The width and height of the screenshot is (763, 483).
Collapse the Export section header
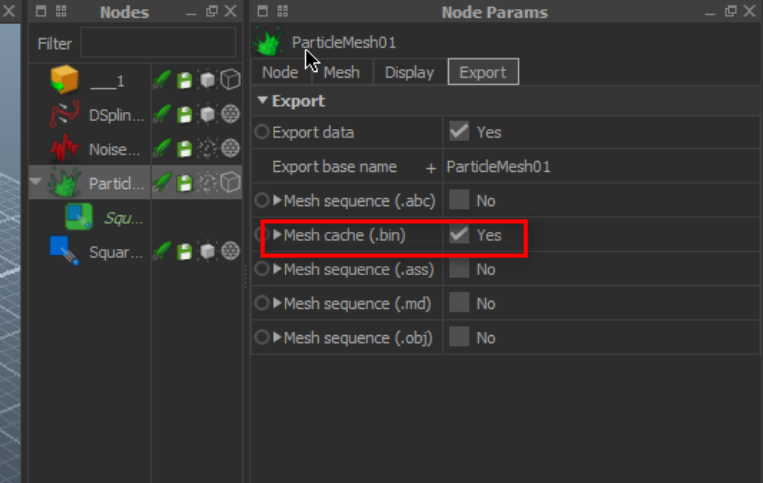263,101
